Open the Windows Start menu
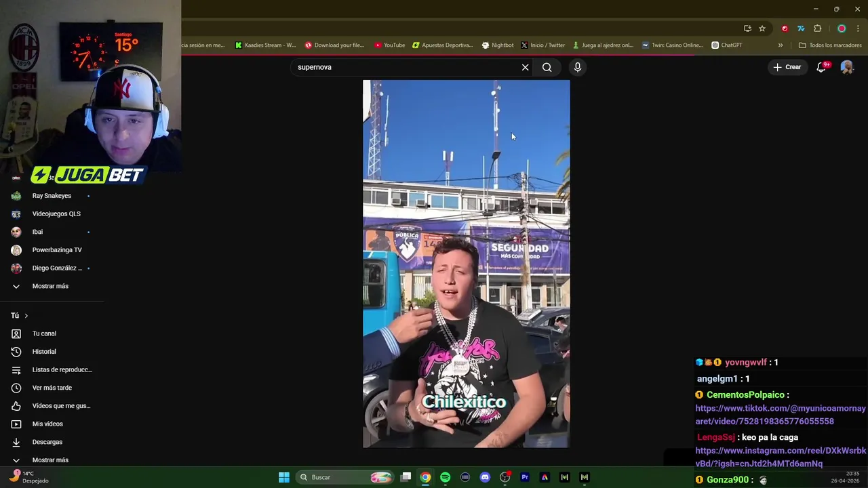 click(x=284, y=477)
